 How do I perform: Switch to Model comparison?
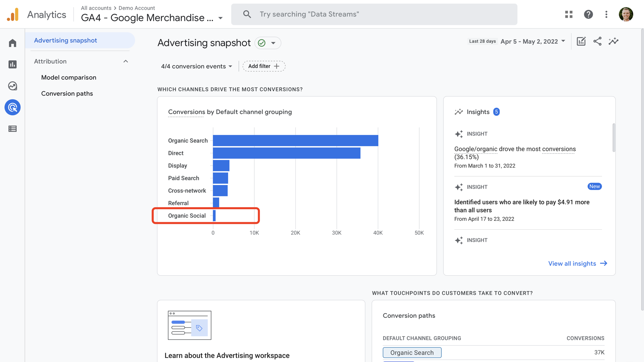click(x=68, y=77)
